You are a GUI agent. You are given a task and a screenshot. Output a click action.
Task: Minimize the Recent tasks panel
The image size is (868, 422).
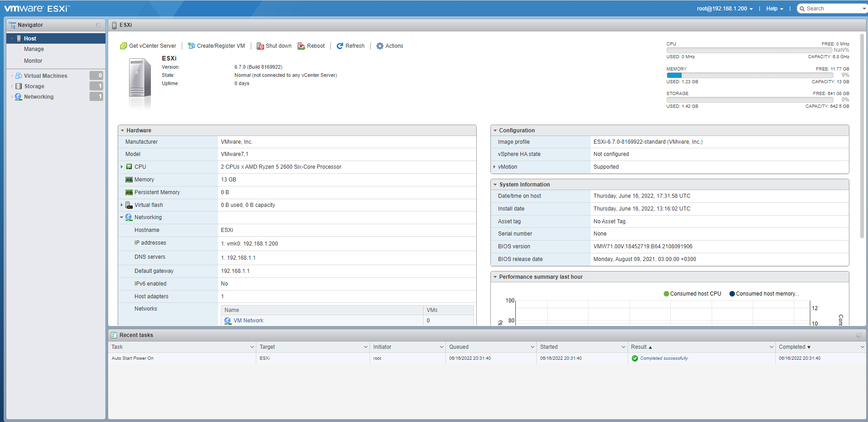coord(859,335)
